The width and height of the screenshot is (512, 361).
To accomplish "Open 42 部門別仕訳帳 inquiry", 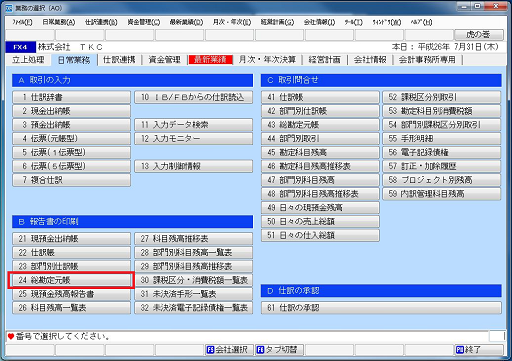I will pyautogui.click(x=320, y=111).
